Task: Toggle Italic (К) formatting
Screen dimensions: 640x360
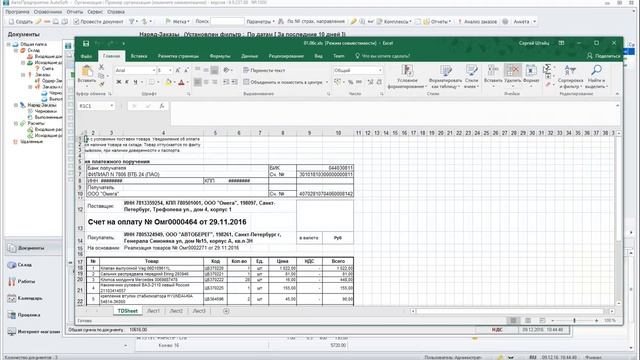Action: 127,82
